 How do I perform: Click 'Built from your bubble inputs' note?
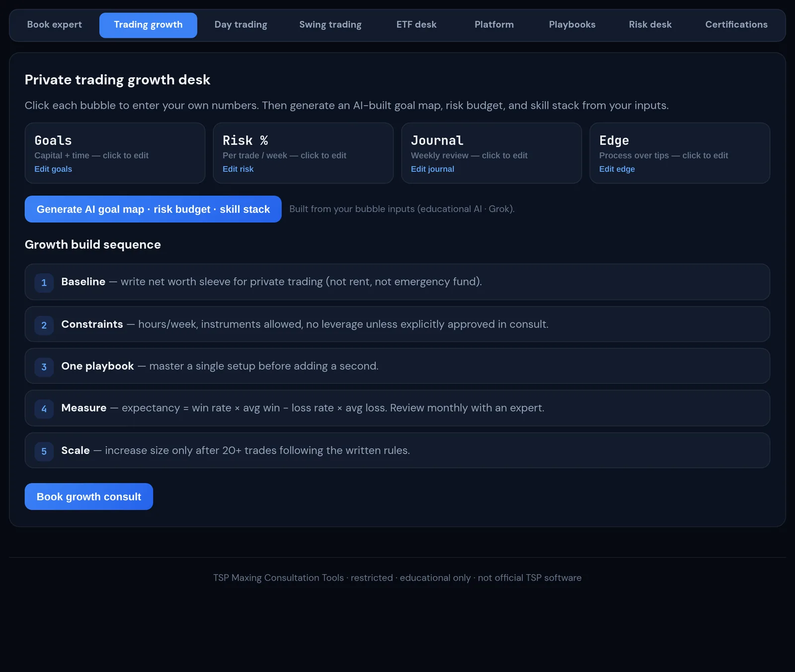[402, 209]
